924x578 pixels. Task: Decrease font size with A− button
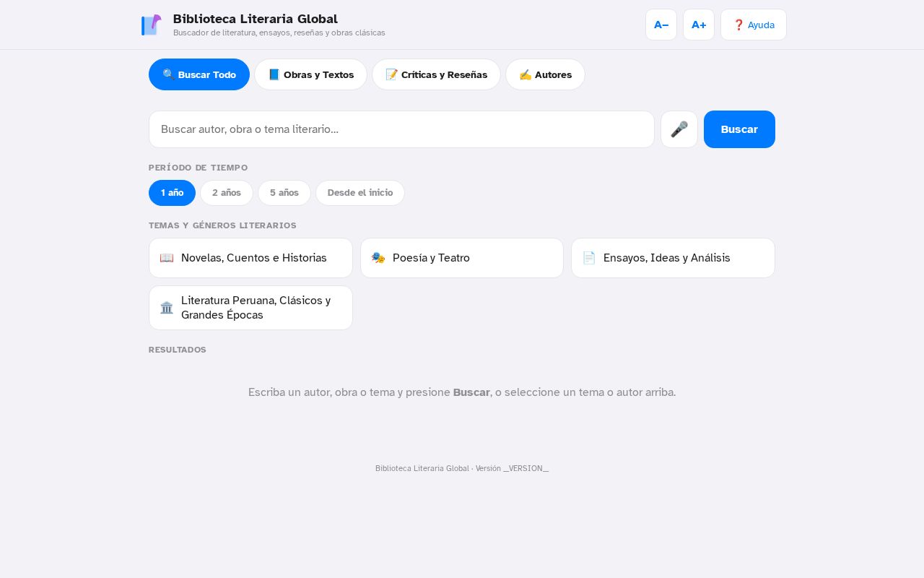click(661, 25)
